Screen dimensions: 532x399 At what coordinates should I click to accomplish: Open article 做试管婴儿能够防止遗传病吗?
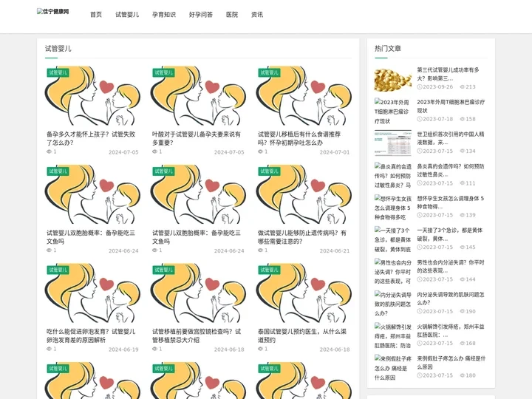point(302,237)
